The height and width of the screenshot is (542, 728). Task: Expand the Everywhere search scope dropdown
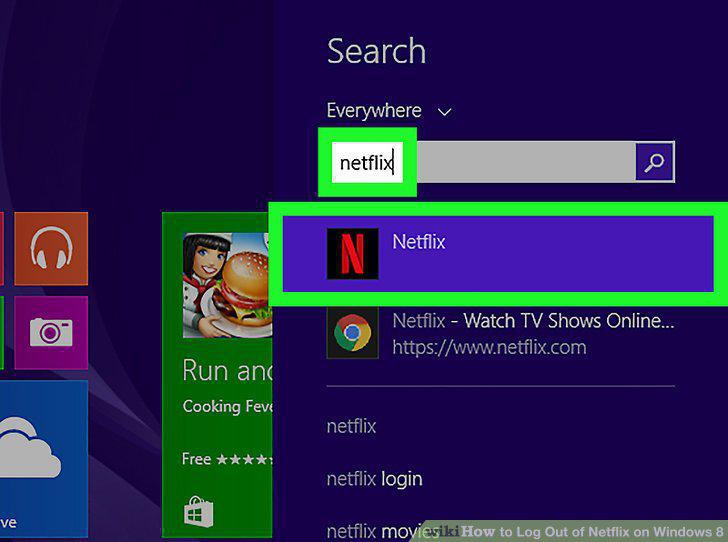click(x=389, y=111)
